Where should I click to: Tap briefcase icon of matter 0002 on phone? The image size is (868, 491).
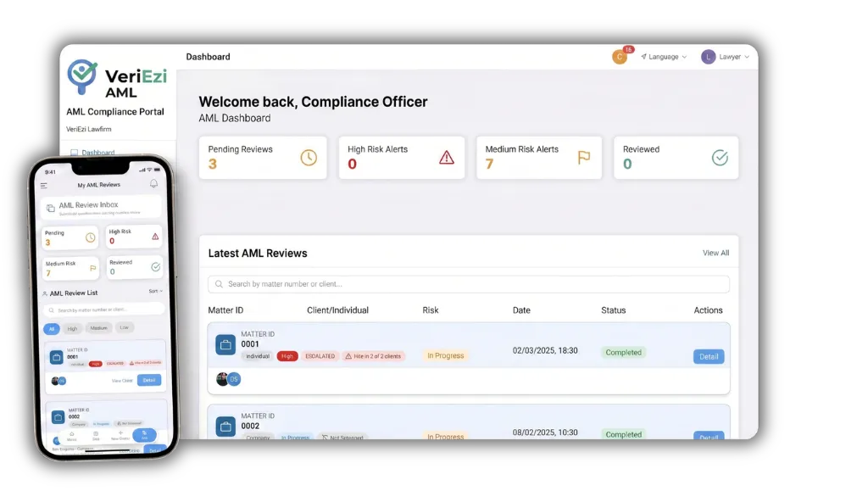58,417
